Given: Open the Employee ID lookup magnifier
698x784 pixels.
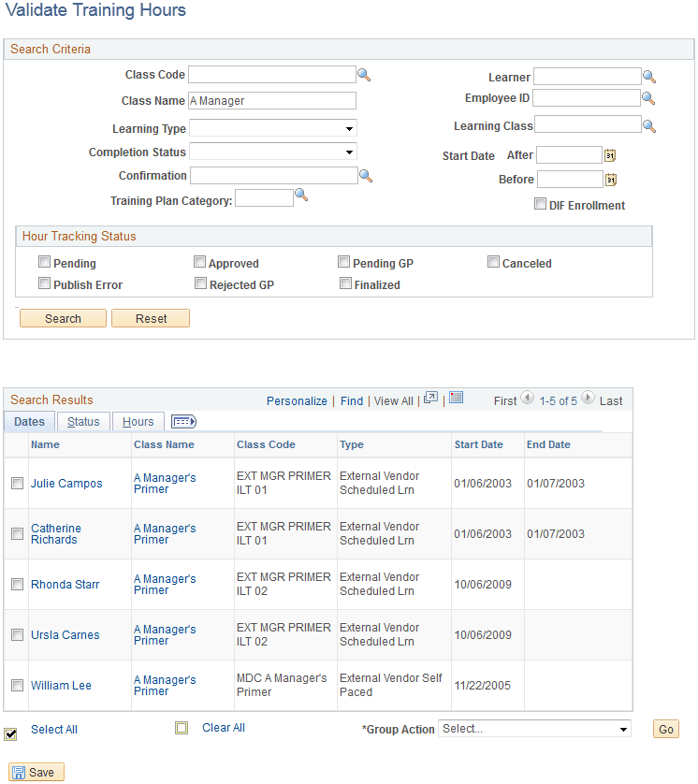Looking at the screenshot, I should (649, 97).
